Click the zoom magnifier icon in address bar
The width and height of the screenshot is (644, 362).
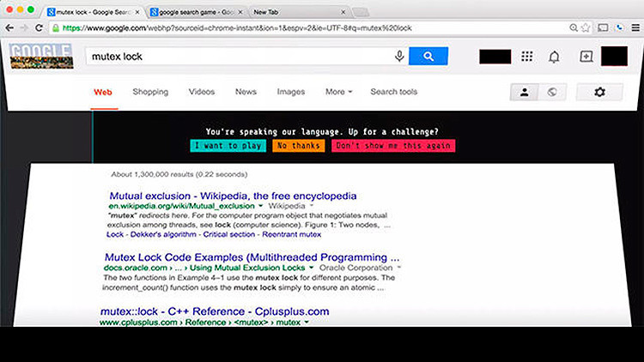click(x=574, y=28)
